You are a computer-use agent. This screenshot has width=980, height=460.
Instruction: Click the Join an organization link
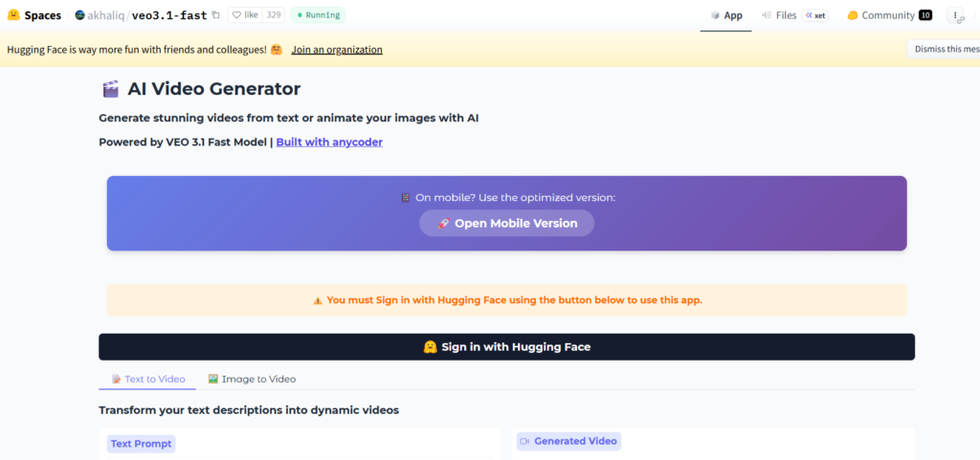337,50
